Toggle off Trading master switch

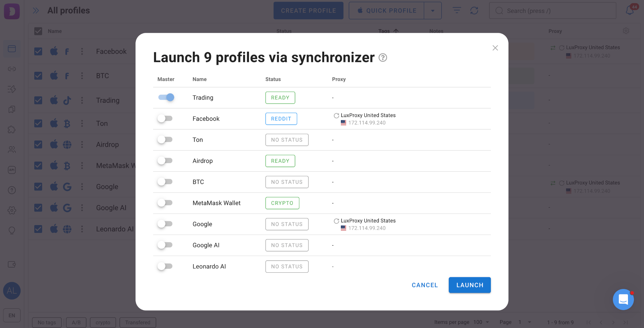[x=166, y=97]
